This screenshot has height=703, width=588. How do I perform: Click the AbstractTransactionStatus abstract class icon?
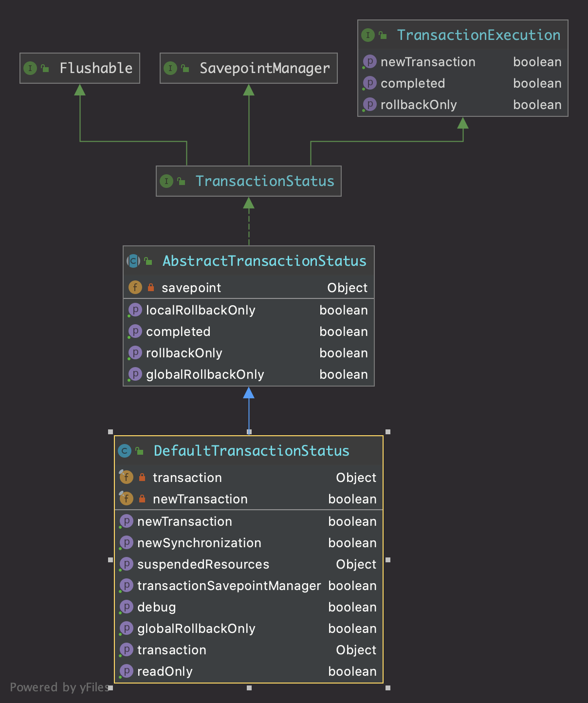click(133, 261)
